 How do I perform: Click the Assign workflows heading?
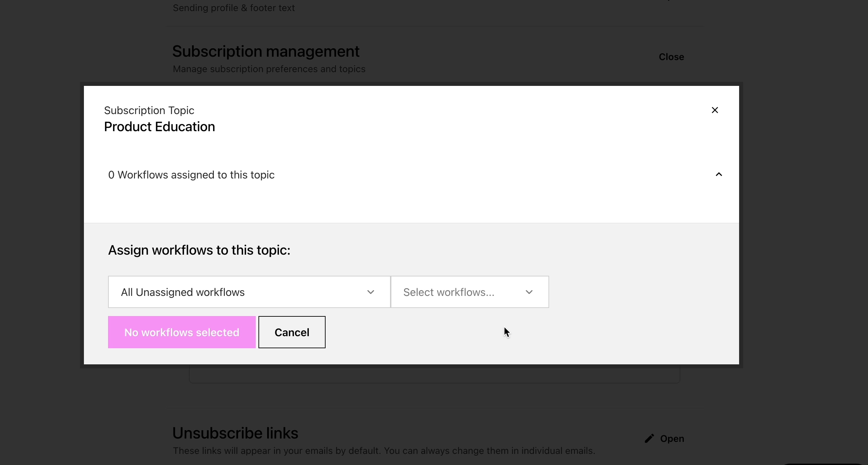tap(199, 250)
